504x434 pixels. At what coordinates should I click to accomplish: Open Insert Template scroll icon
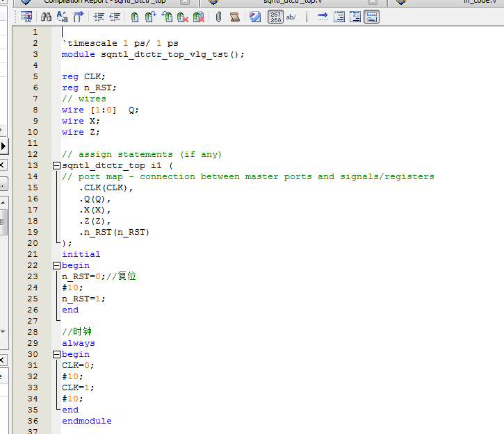pos(235,17)
